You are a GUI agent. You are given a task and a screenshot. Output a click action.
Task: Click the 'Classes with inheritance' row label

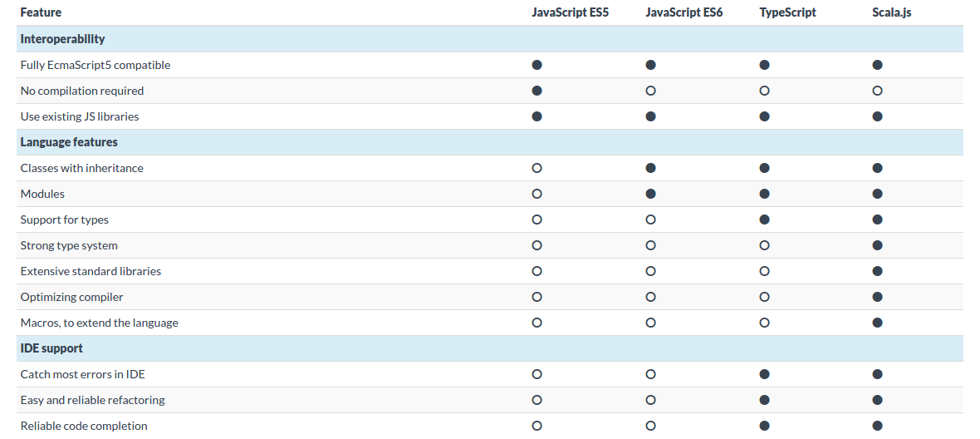pos(82,168)
